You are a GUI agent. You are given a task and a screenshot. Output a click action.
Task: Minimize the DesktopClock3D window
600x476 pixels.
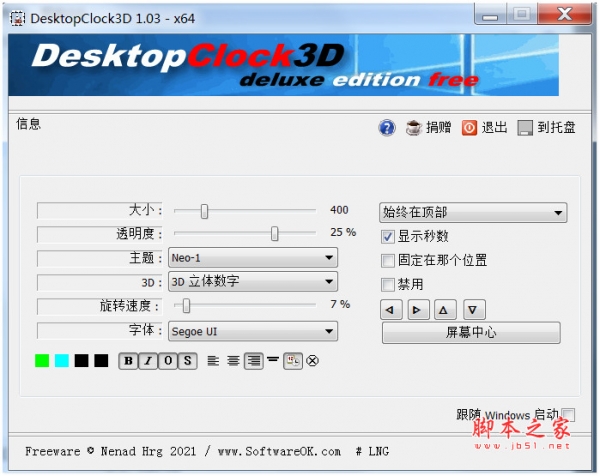click(490, 15)
